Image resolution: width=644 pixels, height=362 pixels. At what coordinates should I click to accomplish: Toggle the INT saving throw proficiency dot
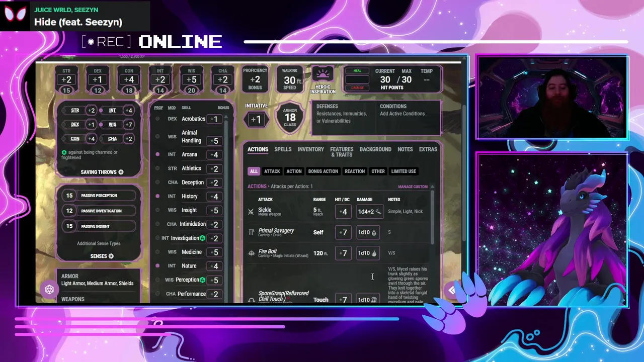pyautogui.click(x=101, y=111)
